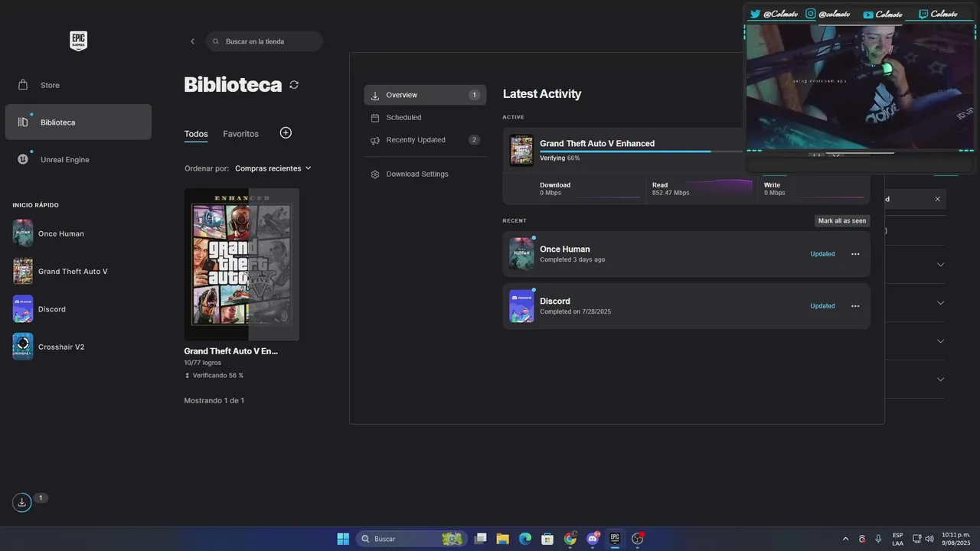Image resolution: width=980 pixels, height=551 pixels.
Task: Select Biblioteca in the sidebar
Action: tap(78, 122)
